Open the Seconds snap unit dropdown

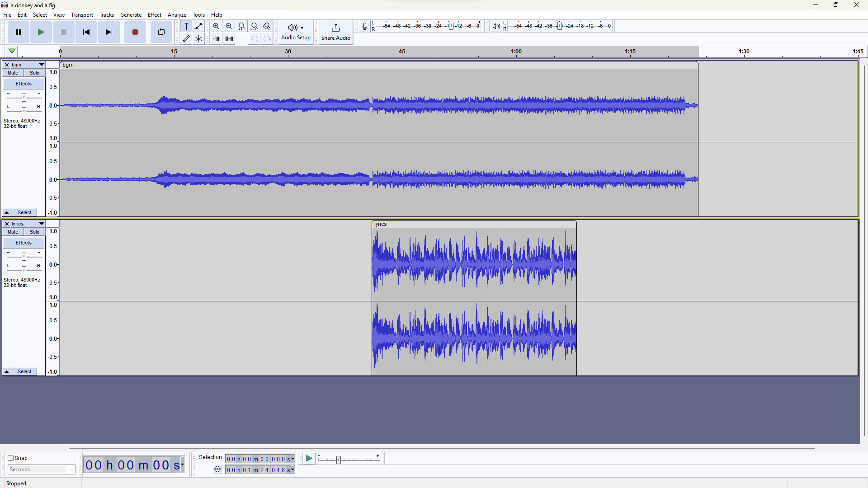(41, 469)
